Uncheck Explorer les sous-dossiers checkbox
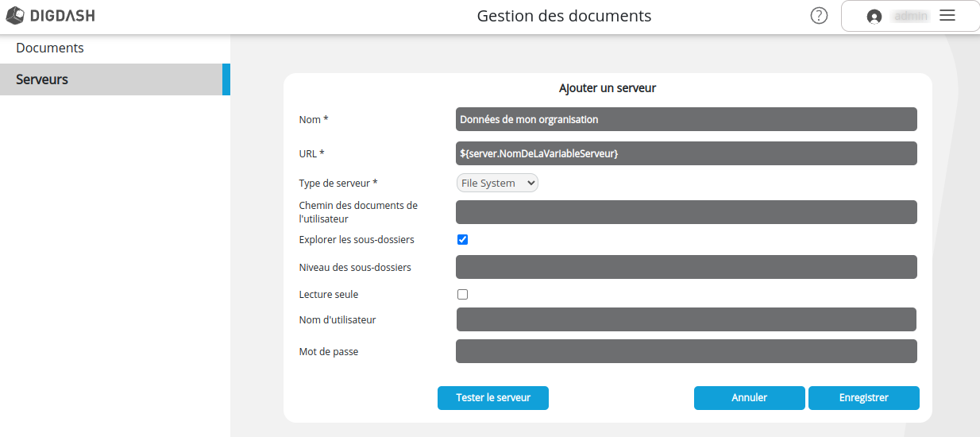980x437 pixels. pyautogui.click(x=463, y=239)
